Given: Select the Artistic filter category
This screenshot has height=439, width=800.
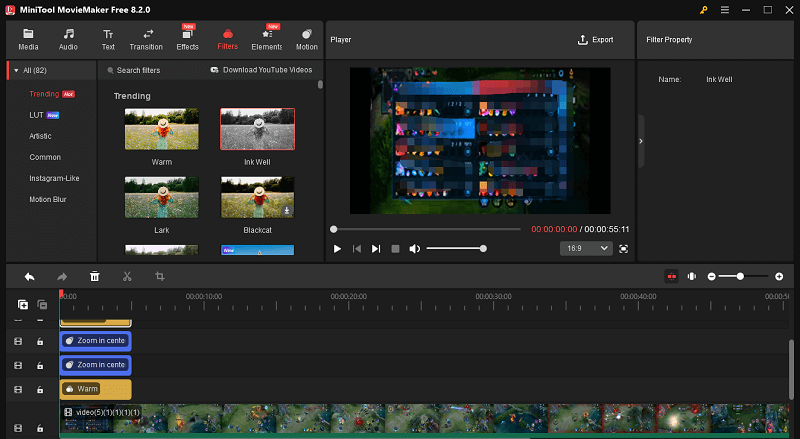Looking at the screenshot, I should click(40, 136).
